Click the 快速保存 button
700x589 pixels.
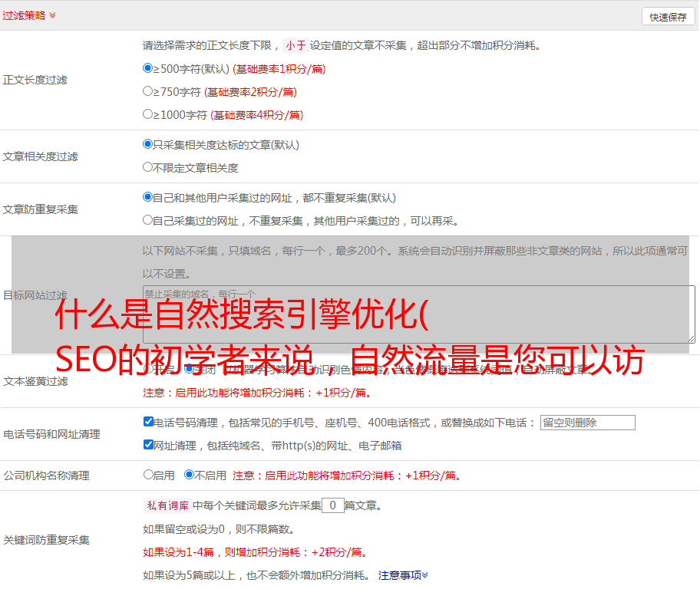[668, 17]
